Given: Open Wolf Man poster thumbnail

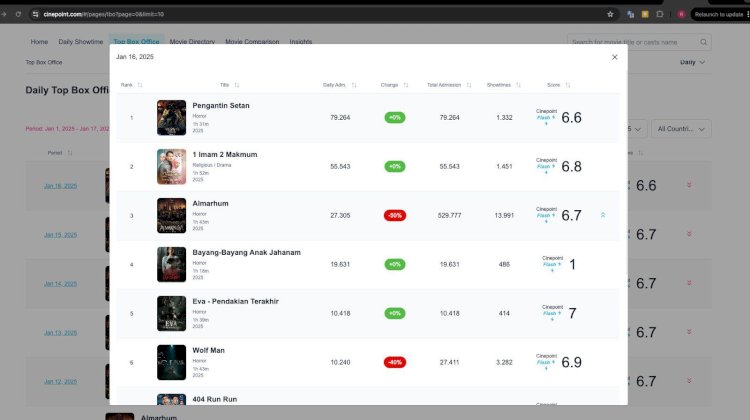Looking at the screenshot, I should pyautogui.click(x=171, y=363).
